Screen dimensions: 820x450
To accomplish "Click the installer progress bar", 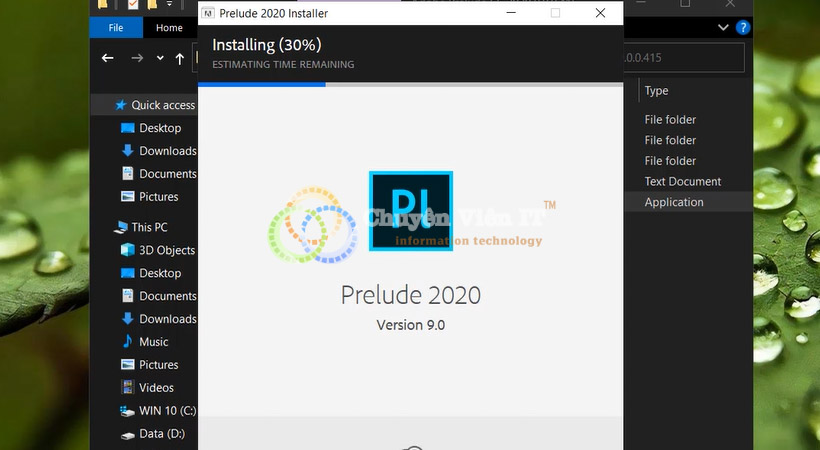I will (411, 84).
